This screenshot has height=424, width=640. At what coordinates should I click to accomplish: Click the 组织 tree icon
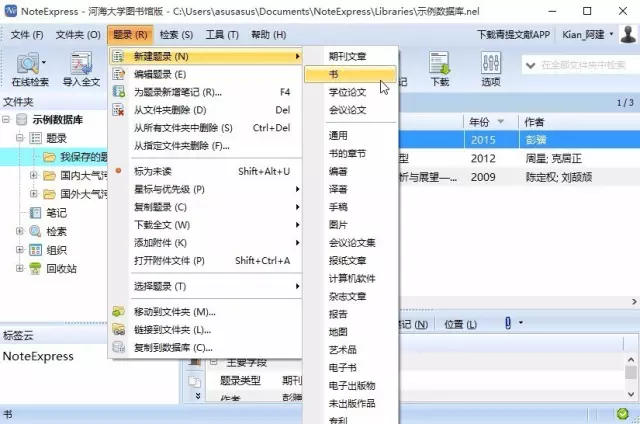click(36, 250)
